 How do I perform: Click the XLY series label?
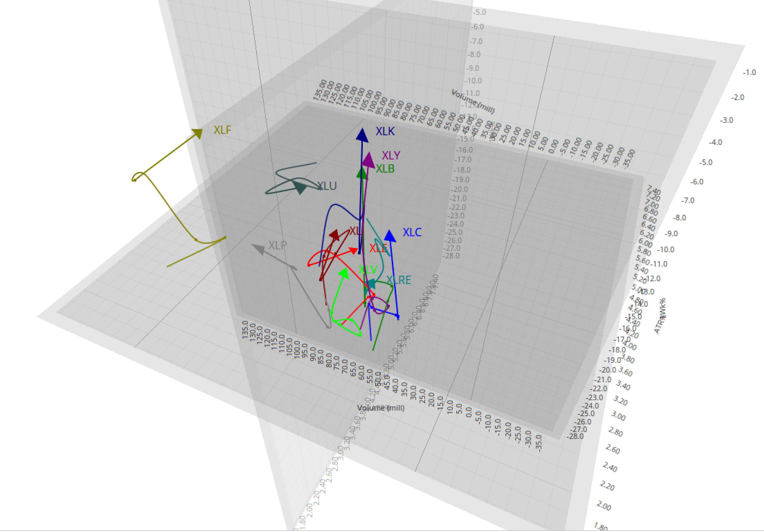click(x=391, y=156)
